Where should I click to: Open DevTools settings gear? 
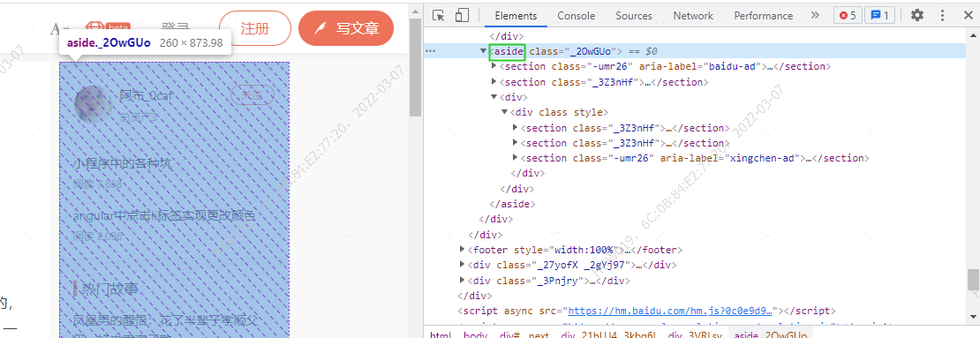coord(917,16)
